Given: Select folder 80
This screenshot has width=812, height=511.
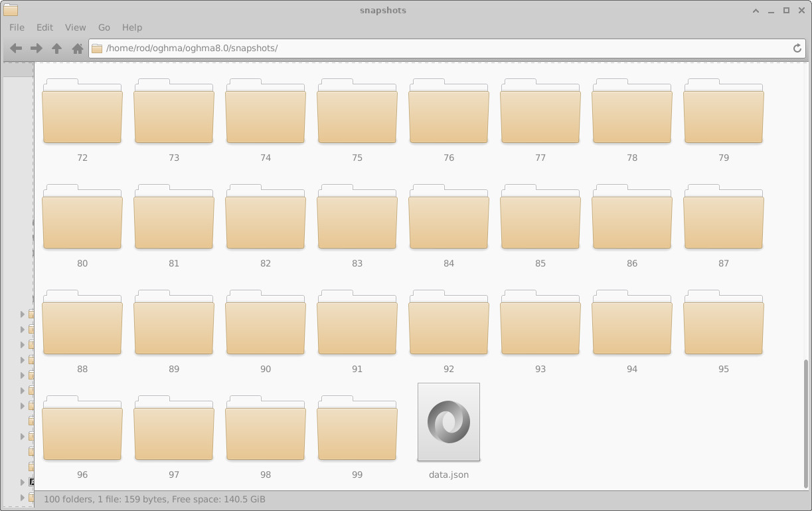Looking at the screenshot, I should [82, 225].
